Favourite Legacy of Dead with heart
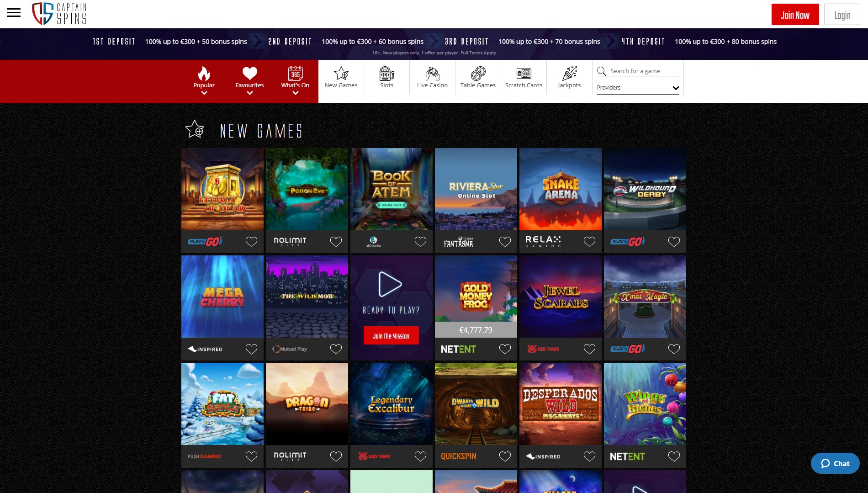Viewport: 868px width, 493px height. tap(251, 242)
